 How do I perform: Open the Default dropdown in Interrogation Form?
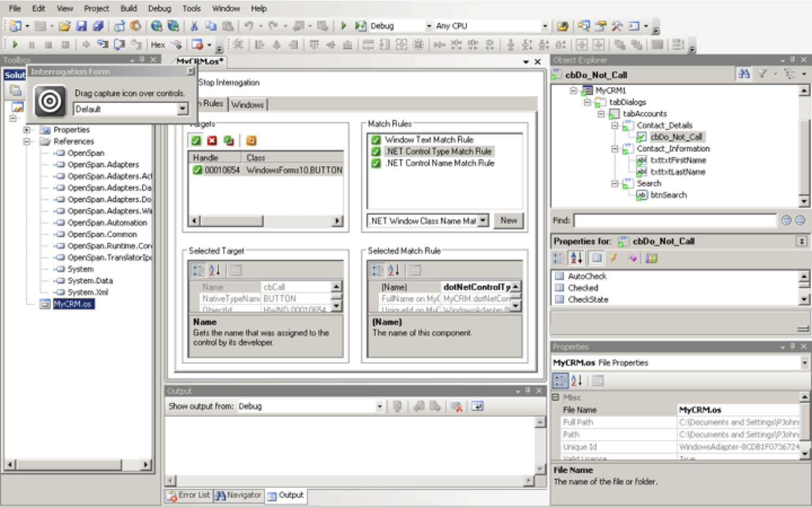coord(182,109)
